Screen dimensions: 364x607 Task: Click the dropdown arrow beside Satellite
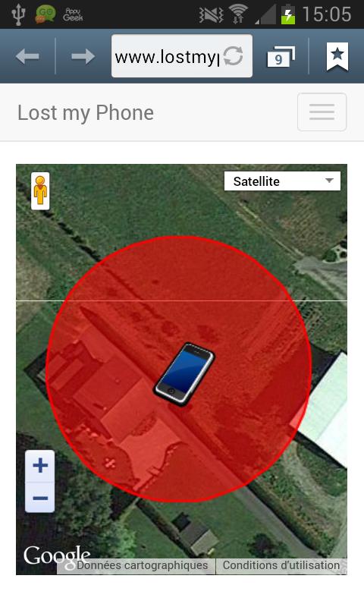329,181
